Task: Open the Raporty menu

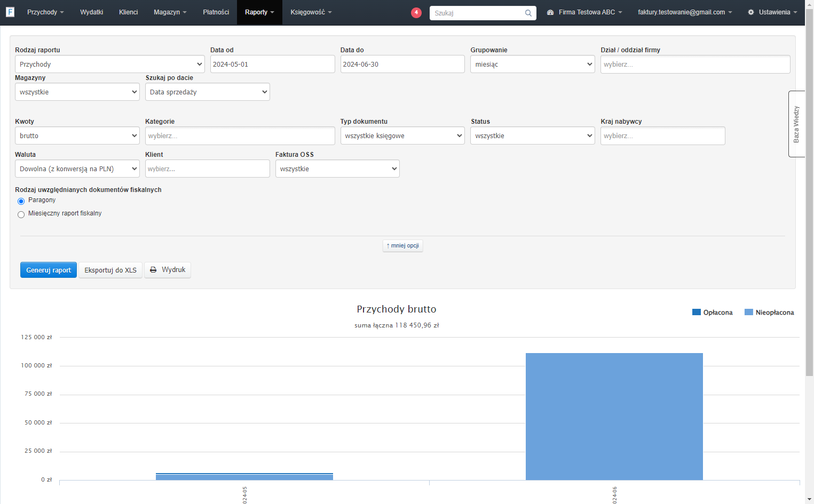Action: [x=259, y=12]
